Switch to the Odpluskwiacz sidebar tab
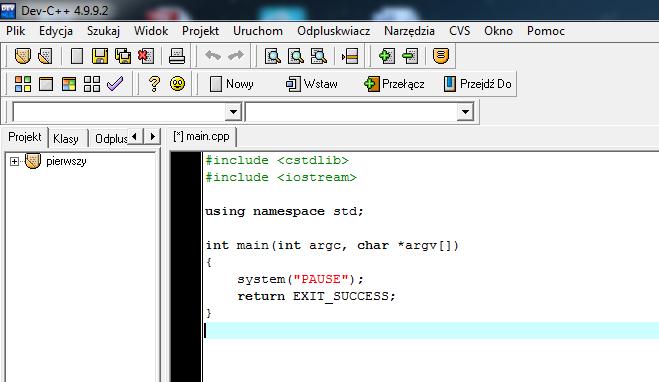The image size is (659, 382). click(x=110, y=138)
